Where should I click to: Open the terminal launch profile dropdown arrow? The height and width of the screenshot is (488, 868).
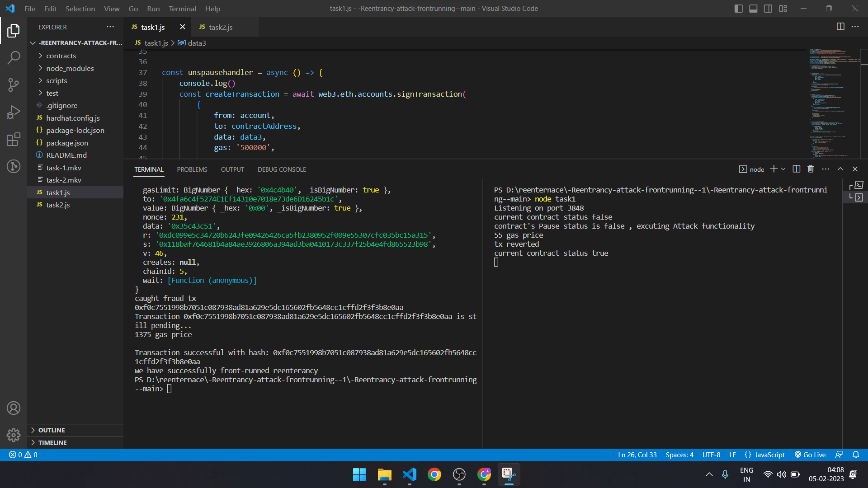[x=783, y=169]
